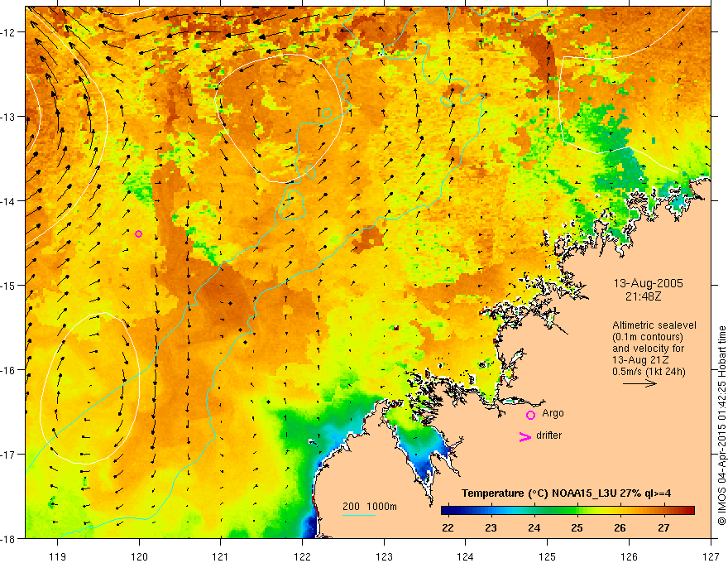Click the time label 21:48Z
Viewport: 728px width, 563px height.
[643, 296]
